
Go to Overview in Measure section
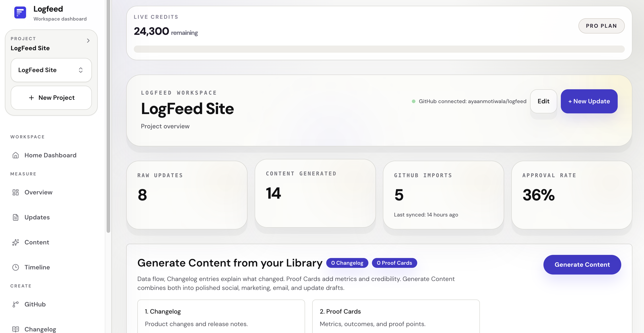point(38,192)
